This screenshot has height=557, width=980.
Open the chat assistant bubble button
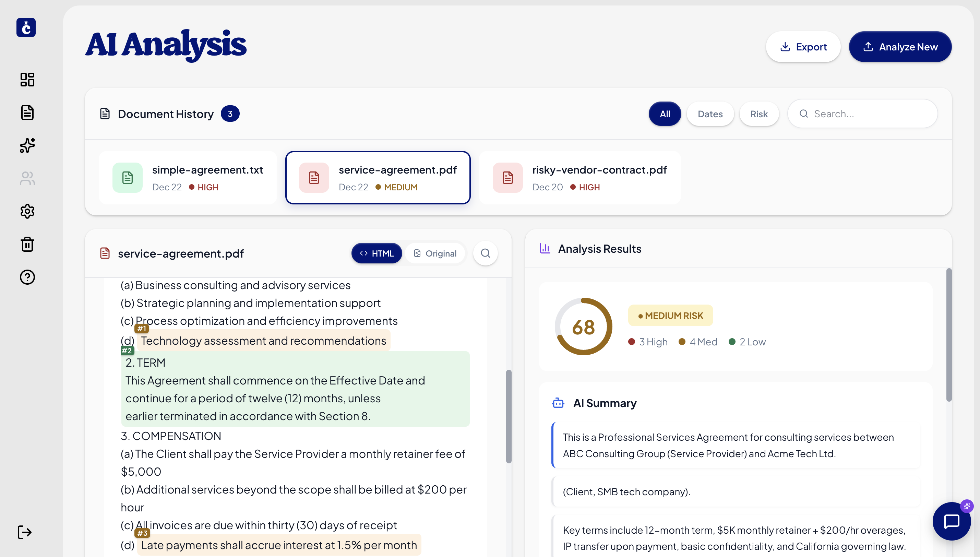coord(951,521)
